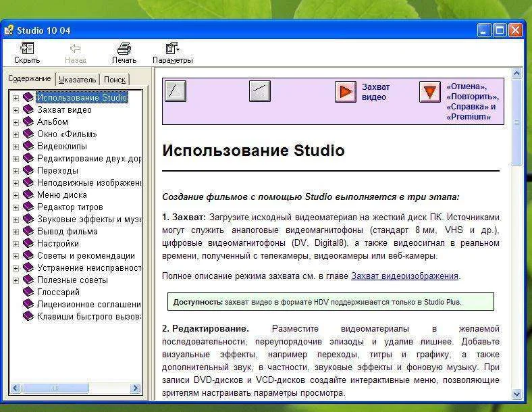Open the Параметры toolbar icon
This screenshot has width=532, height=412.
click(x=172, y=48)
